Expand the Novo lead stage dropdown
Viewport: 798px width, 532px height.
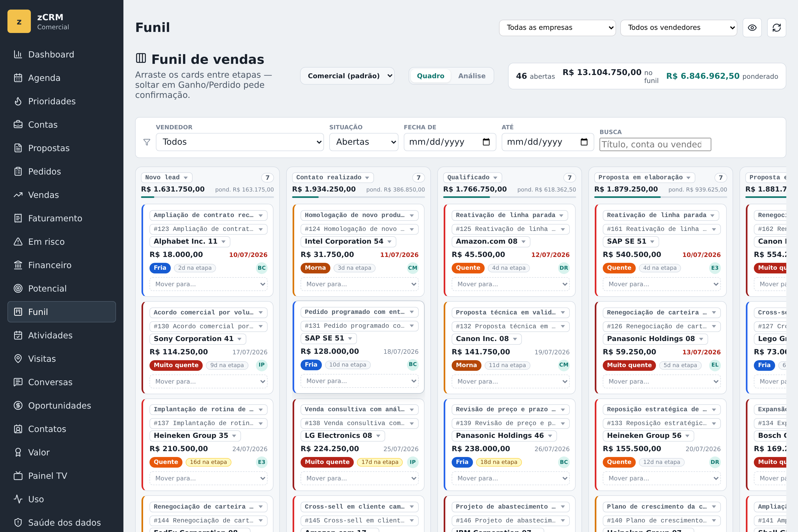[x=167, y=177]
